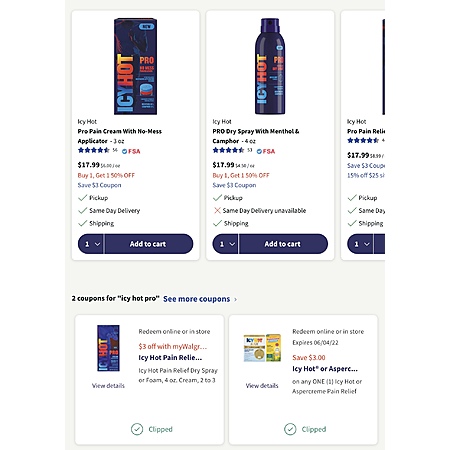Open Pro Pain Cream box product image

coord(135,66)
